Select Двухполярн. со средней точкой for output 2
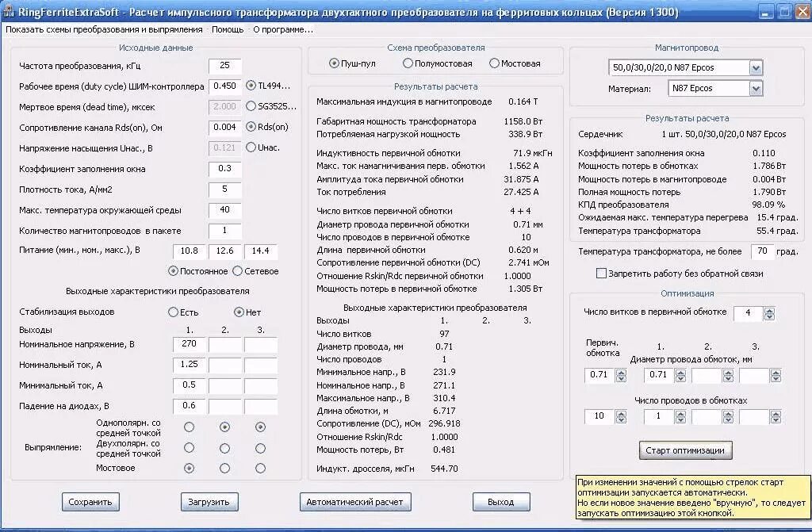Screen dimensions: 812x532 point(224,448)
